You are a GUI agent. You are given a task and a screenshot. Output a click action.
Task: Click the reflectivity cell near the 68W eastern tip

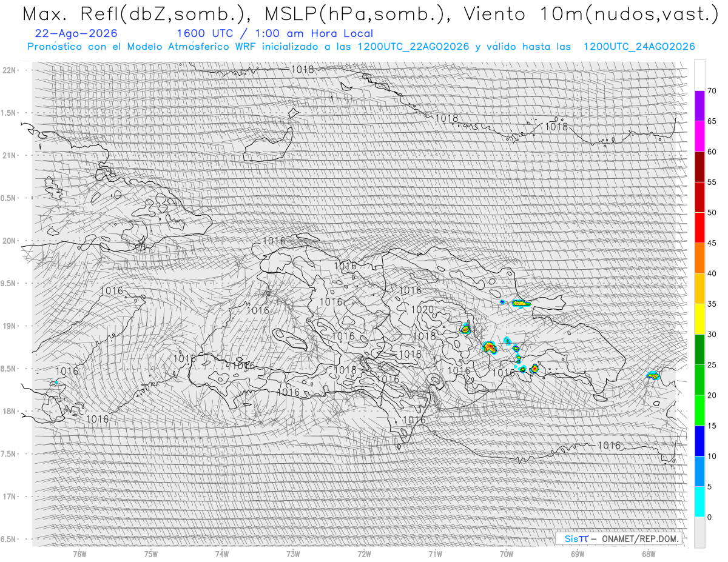652,375
